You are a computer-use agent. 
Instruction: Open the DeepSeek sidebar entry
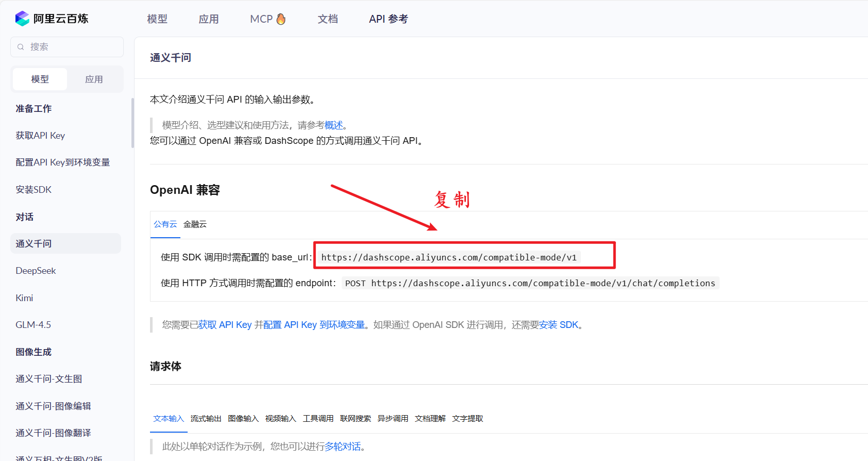[36, 271]
